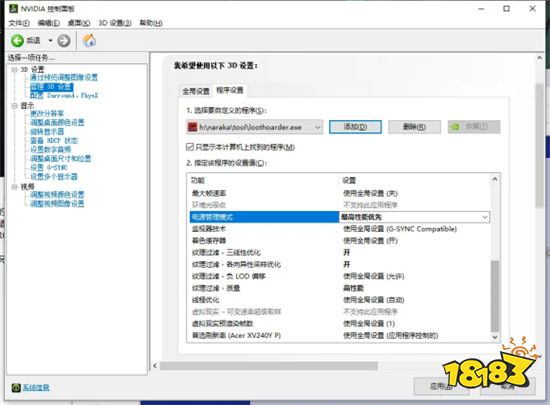Click the 设置 column header
The image size is (550, 405).
tap(349, 180)
